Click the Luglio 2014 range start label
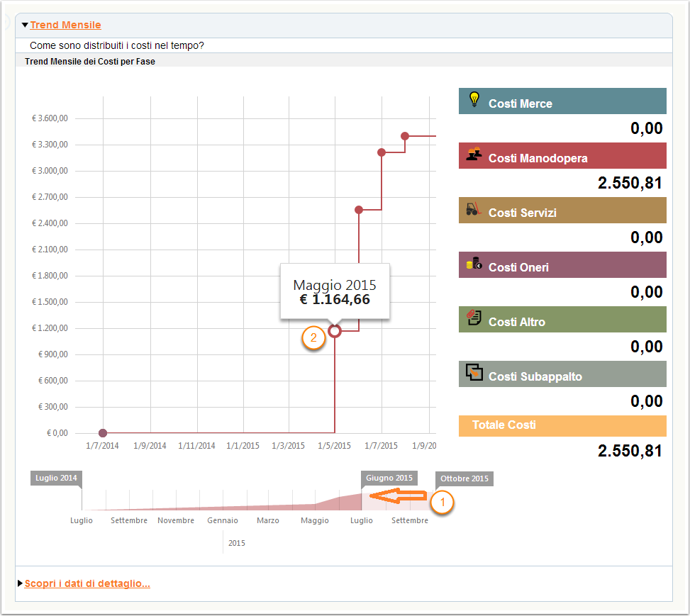Viewport: 690px width, 616px height. tap(56, 478)
